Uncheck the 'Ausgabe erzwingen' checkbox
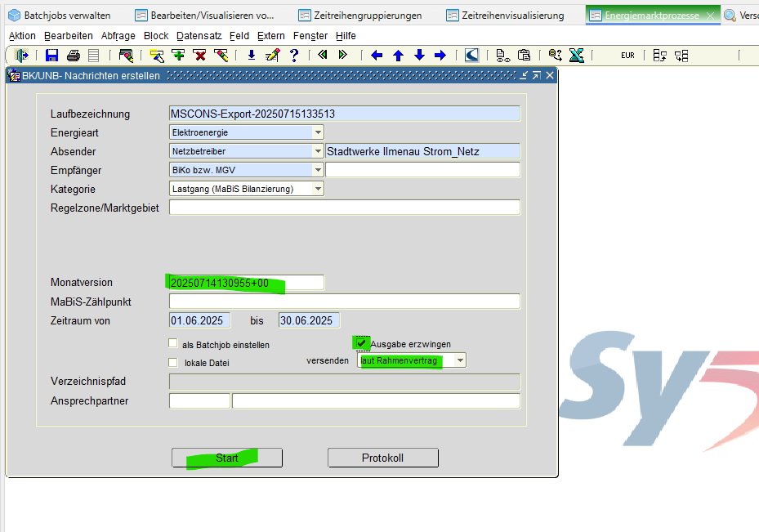 point(362,343)
